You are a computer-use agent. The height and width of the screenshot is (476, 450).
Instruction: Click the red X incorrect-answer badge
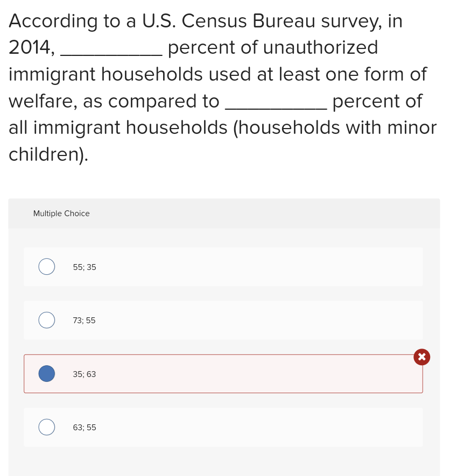[x=422, y=357]
